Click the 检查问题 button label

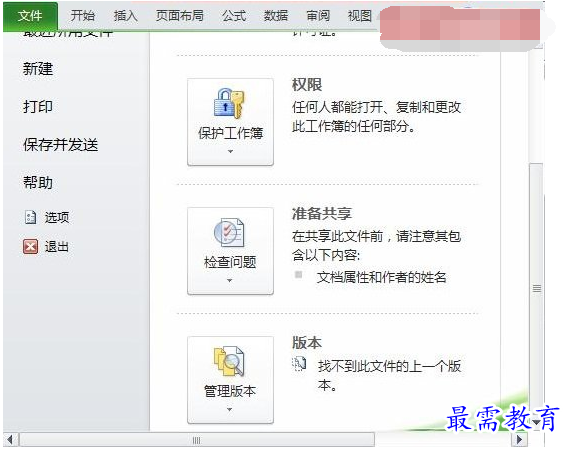coord(230,262)
